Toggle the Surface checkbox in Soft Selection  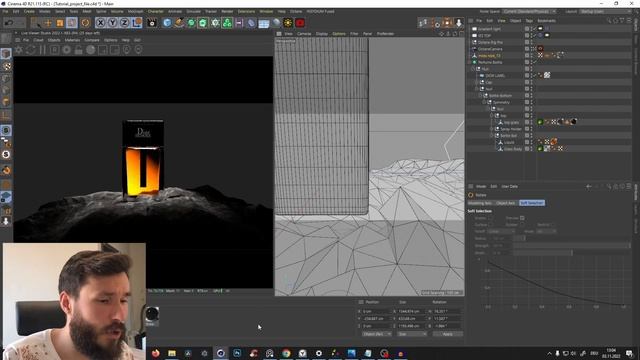(491, 224)
